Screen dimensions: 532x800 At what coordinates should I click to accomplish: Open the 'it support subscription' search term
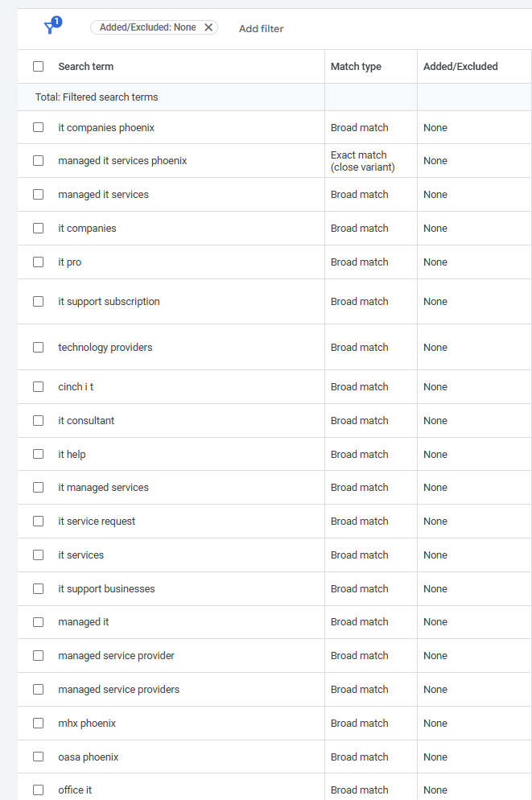pos(109,301)
